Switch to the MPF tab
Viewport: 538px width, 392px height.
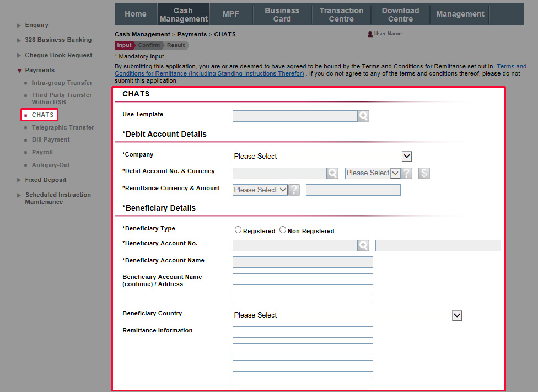pos(230,14)
